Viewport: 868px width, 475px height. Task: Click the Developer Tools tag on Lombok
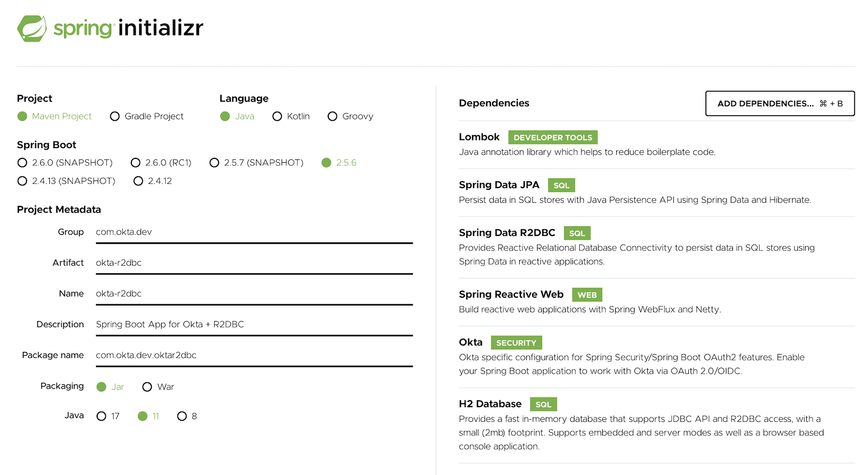pos(553,138)
